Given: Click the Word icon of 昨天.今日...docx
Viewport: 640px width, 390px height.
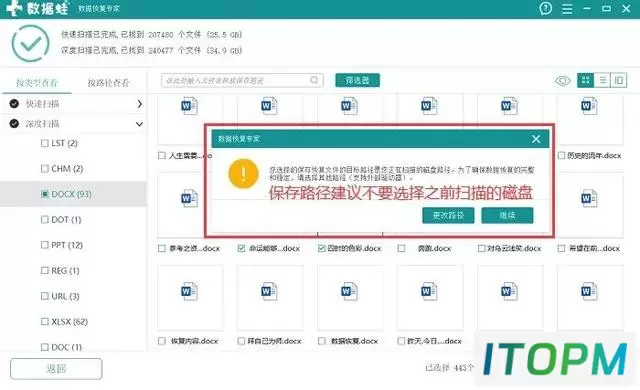Looking at the screenshot, I should click(x=429, y=292).
